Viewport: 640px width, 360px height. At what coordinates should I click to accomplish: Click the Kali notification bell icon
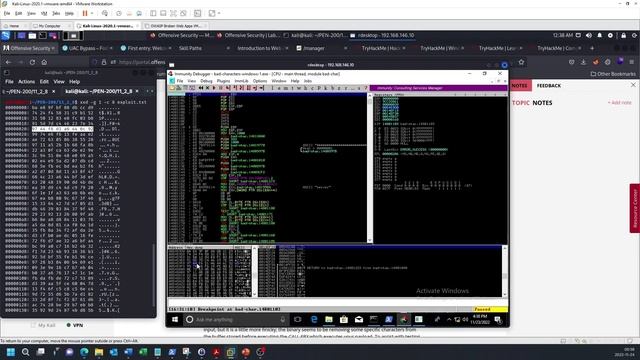(600, 36)
